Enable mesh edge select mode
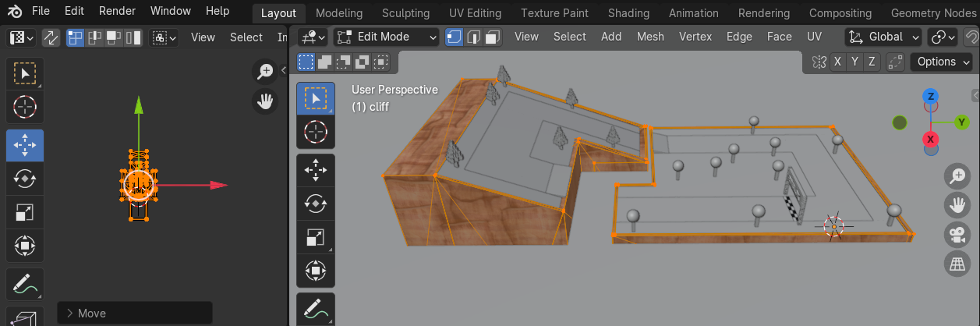 click(473, 37)
